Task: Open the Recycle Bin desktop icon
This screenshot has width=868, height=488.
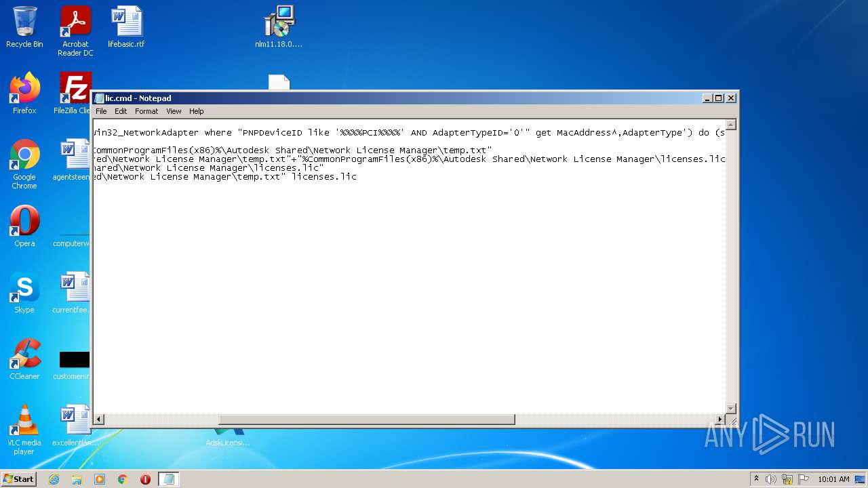Action: [24, 27]
